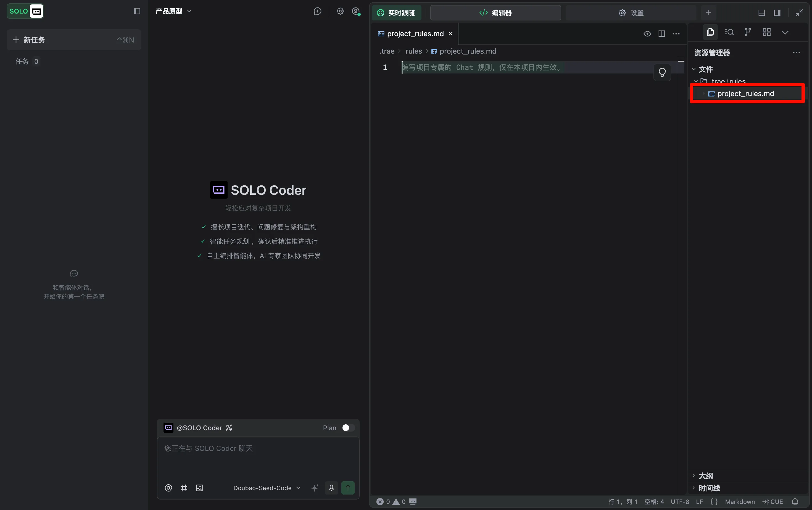
Task: Click the sparkle optimize prompt icon
Action: pyautogui.click(x=315, y=488)
